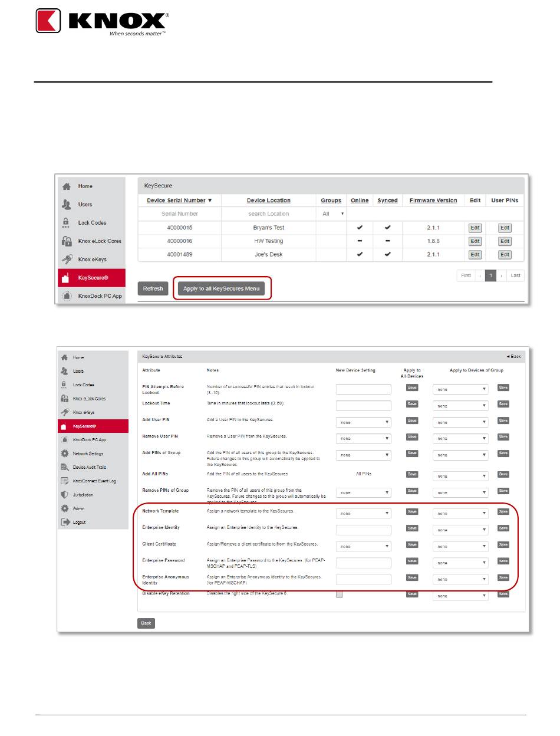Open Add User PIN new device setting dropdown
The width and height of the screenshot is (560, 736).
point(364,422)
